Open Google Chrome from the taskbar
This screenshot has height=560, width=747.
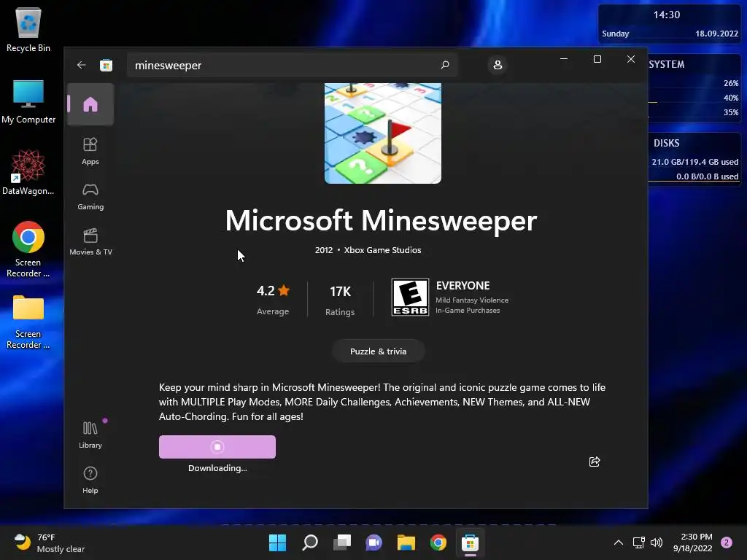coord(438,542)
